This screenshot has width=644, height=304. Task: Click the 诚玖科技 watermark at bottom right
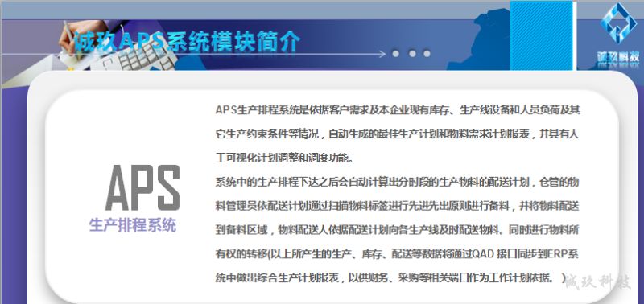click(x=597, y=282)
